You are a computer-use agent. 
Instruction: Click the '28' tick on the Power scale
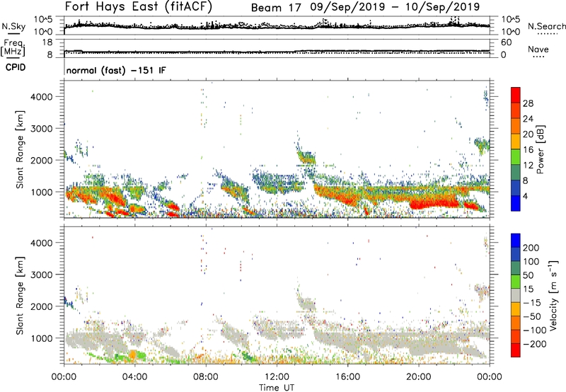pyautogui.click(x=528, y=103)
